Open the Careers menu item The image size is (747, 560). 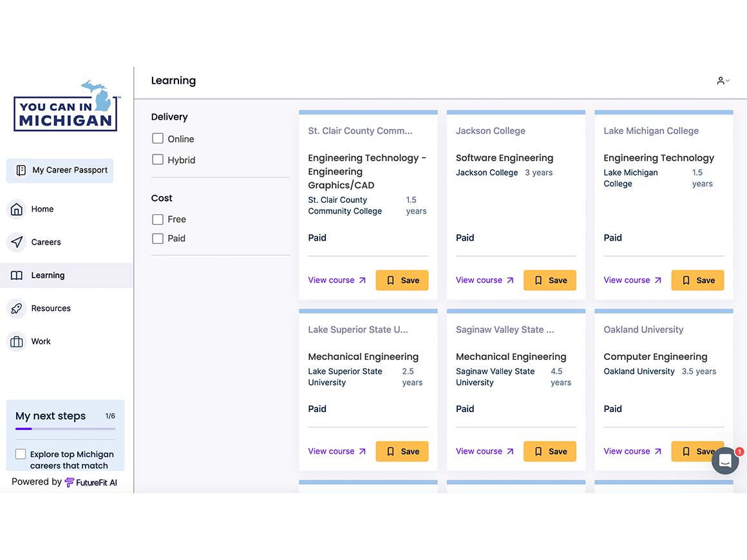pyautogui.click(x=46, y=242)
